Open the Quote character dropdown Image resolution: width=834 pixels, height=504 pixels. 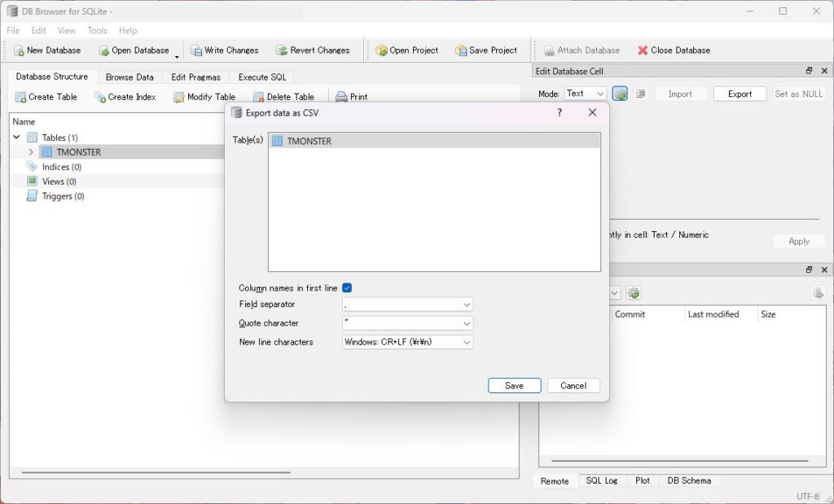[407, 323]
